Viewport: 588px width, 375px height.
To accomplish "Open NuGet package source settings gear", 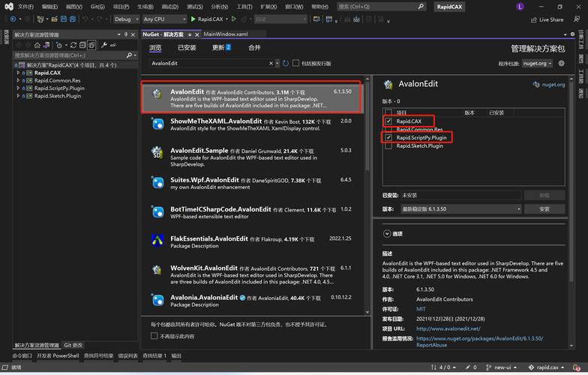I will coord(561,63).
